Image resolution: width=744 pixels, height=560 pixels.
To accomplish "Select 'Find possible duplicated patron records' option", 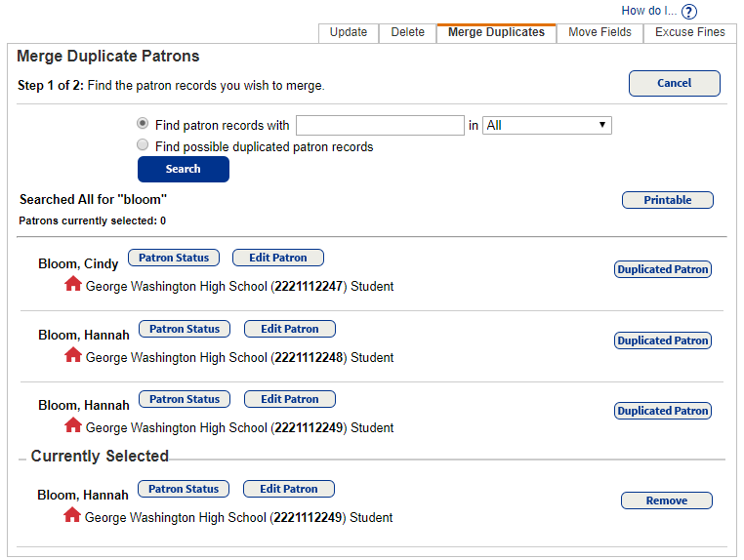I will (x=144, y=145).
